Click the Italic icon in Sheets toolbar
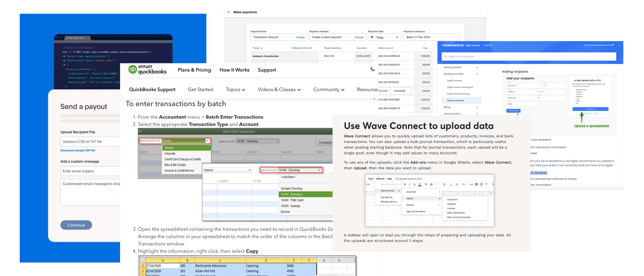644x276 pixels. pos(410,185)
